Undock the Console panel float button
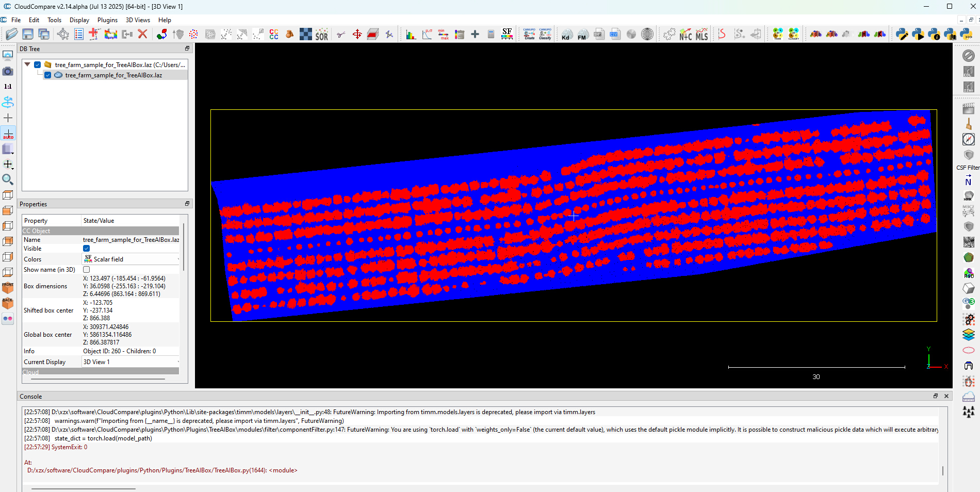The width and height of the screenshot is (980, 492). tap(936, 396)
